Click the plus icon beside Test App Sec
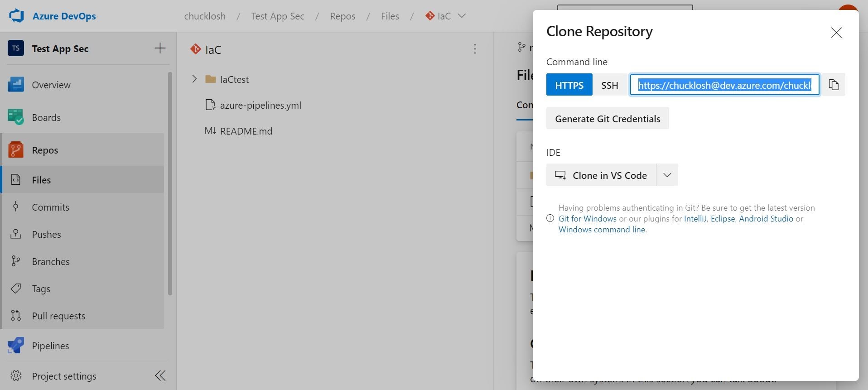This screenshot has width=868, height=390. [x=160, y=48]
